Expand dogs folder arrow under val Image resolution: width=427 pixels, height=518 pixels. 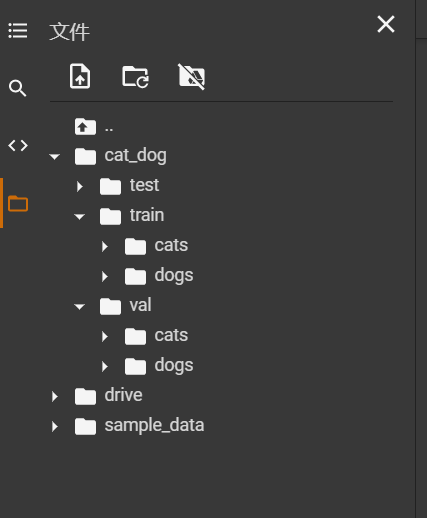pyautogui.click(x=105, y=366)
